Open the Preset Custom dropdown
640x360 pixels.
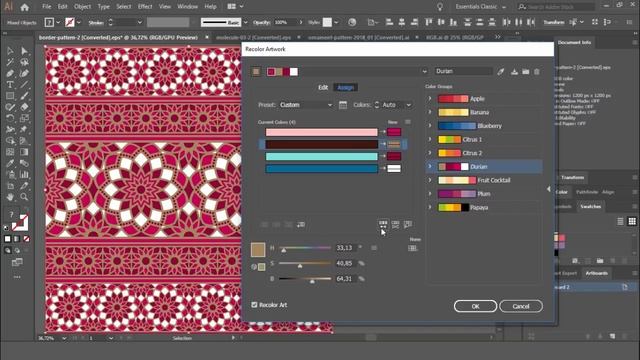[306, 105]
